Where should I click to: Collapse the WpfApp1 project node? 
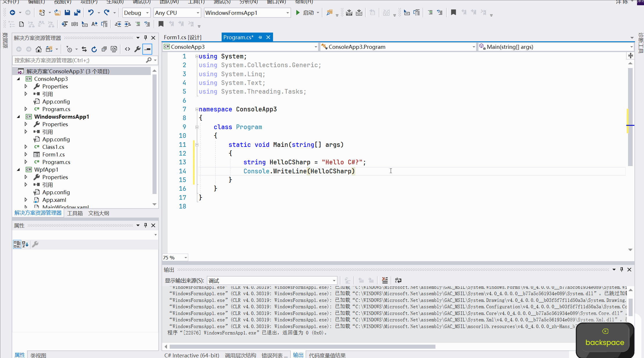[x=19, y=170]
